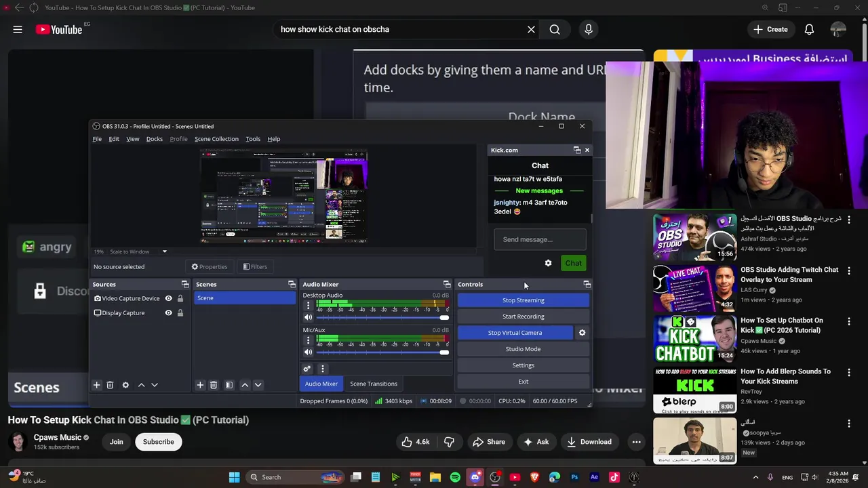Submit search with magnifier icon
The height and width of the screenshot is (488, 868).
555,29
